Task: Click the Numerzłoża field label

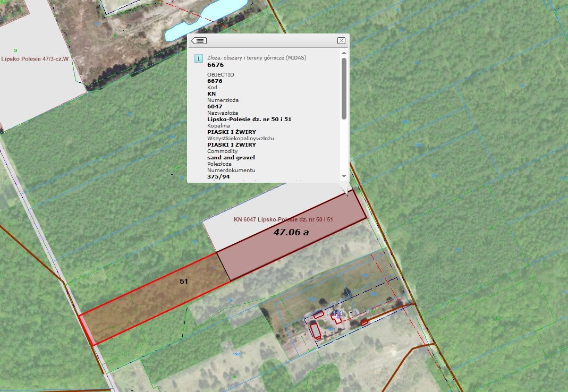Action: [223, 100]
